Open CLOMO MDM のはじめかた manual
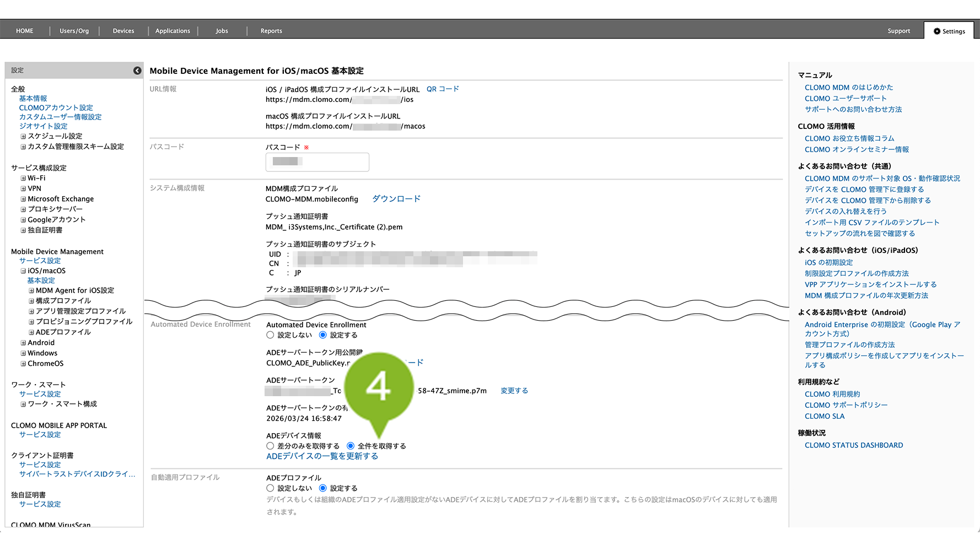Image resolution: width=980 pixels, height=551 pixels. [x=849, y=88]
